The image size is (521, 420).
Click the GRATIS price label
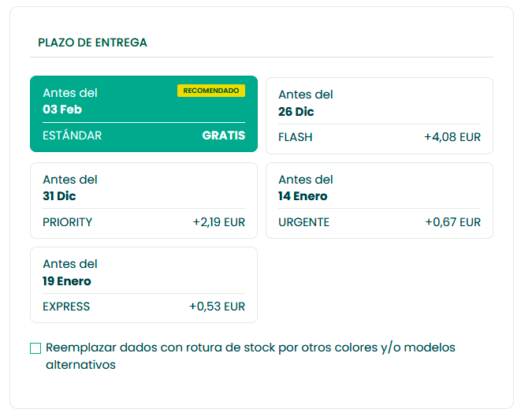pyautogui.click(x=223, y=136)
